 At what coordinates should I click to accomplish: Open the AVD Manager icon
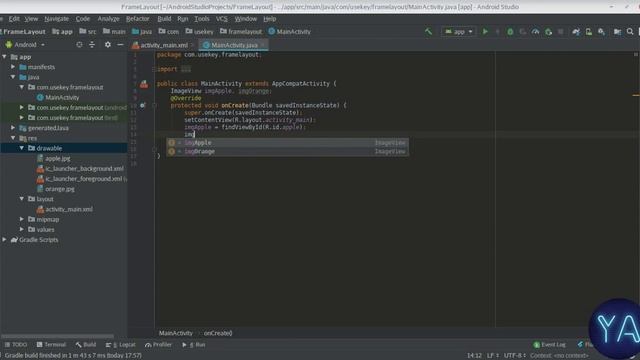tap(589, 31)
